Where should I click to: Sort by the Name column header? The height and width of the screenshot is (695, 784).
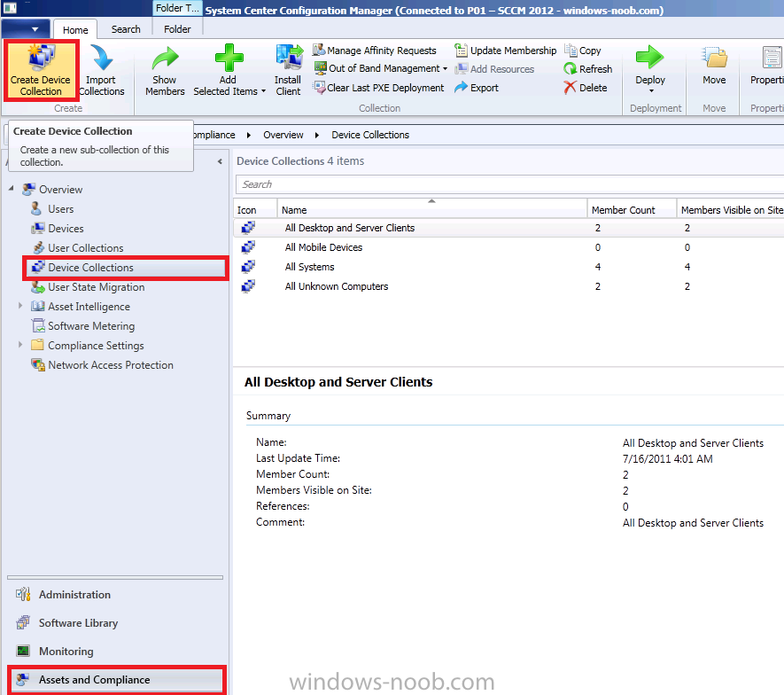pos(432,210)
